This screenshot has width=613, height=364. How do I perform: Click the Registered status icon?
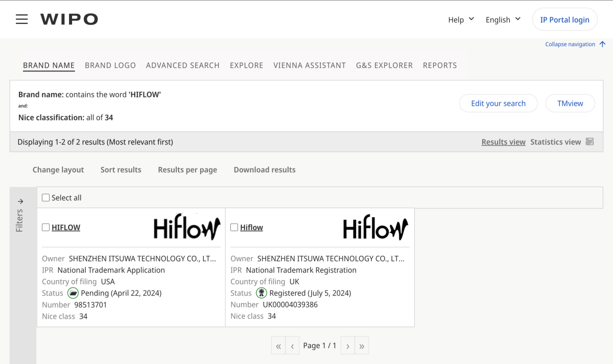tap(261, 293)
